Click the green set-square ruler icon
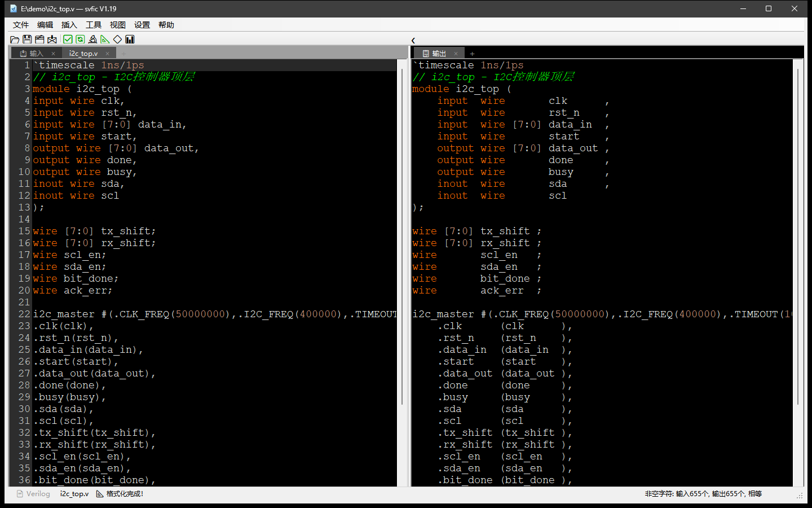 105,40
